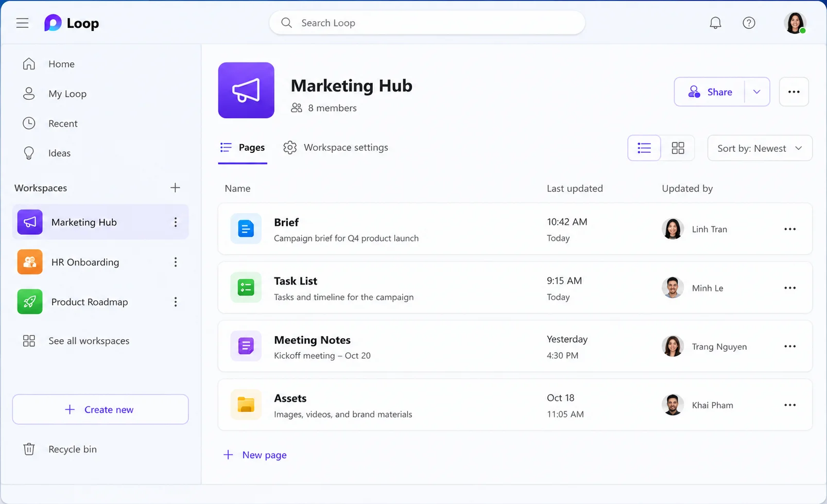
Task: Click Khai Pham's avatar
Action: (673, 405)
